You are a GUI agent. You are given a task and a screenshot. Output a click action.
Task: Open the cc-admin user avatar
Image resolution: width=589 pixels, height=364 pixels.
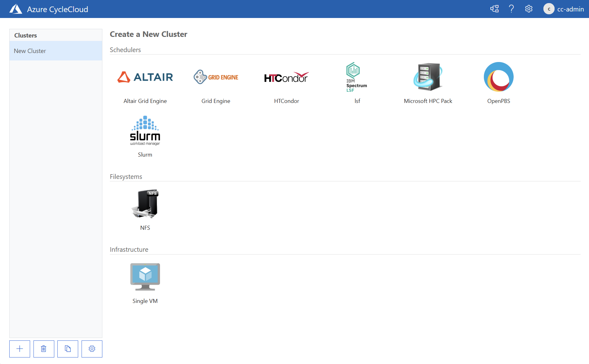pos(549,9)
